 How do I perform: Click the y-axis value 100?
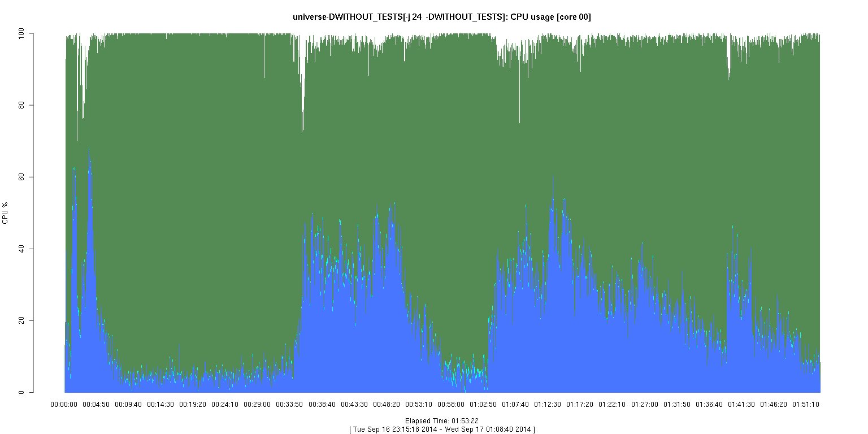tap(22, 33)
